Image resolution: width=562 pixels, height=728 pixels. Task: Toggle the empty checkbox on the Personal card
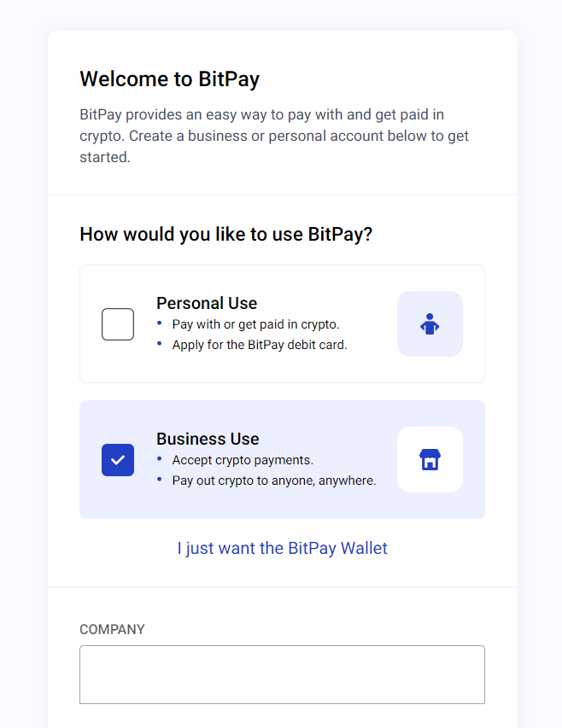coord(118,323)
